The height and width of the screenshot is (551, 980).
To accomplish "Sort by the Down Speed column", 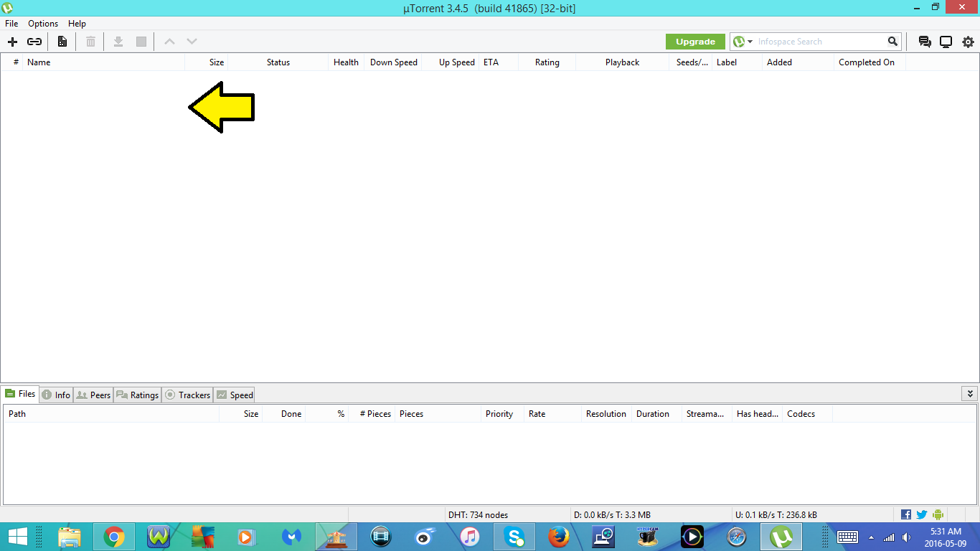I will tap(393, 62).
